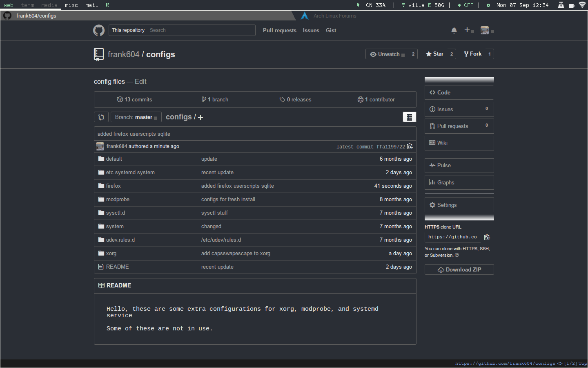Open the default folder
The height and width of the screenshot is (368, 588).
[114, 159]
